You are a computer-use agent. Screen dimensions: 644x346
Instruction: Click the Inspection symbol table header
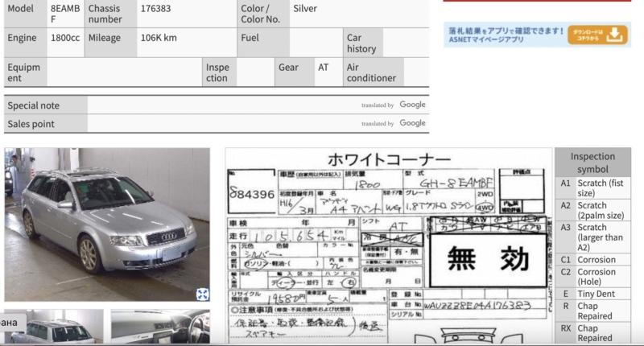pos(592,163)
